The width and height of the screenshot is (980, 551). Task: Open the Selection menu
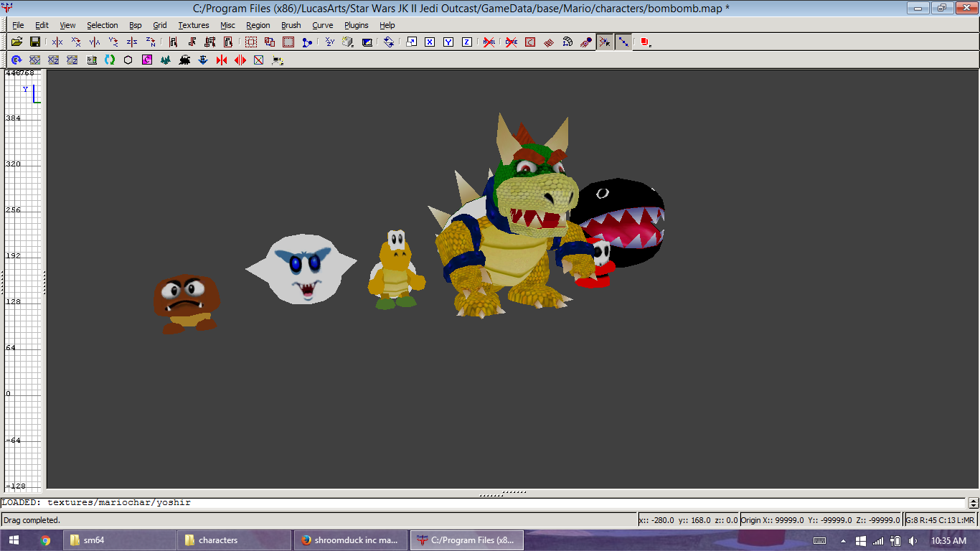[x=103, y=25]
